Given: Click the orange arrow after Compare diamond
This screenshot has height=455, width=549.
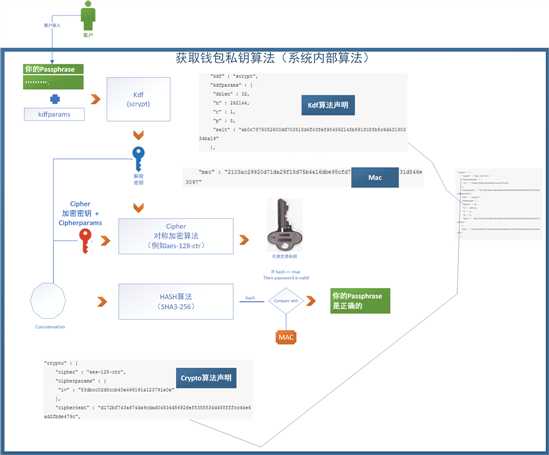Looking at the screenshot, I should 311,301.
